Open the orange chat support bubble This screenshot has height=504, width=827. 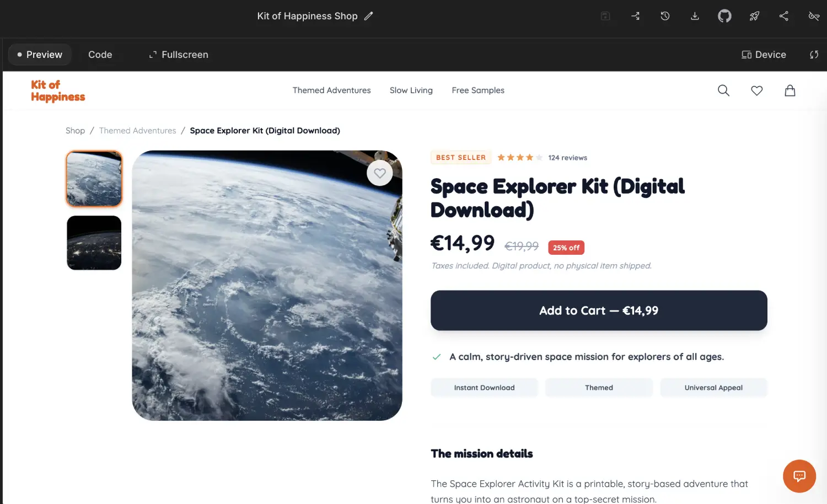[x=799, y=476]
